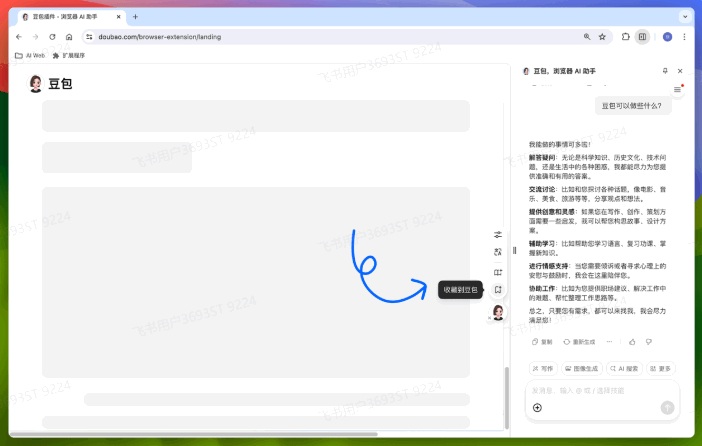This screenshot has width=702, height=446.
Task: Click the page vertical scrollbar thumb
Action: [x=507, y=398]
